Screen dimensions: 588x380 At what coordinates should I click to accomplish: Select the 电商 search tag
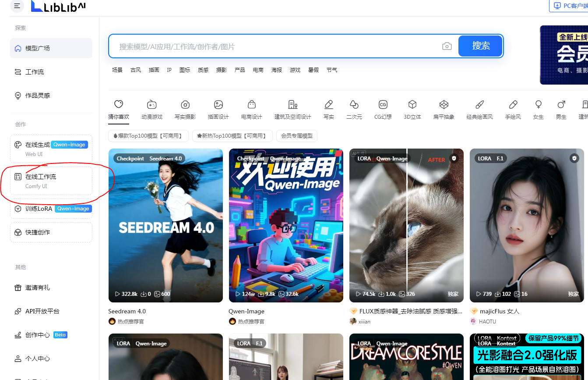(258, 70)
